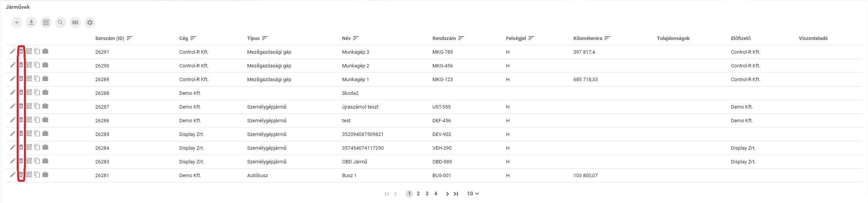
Task: Go to the next page arrow
Action: coord(447,194)
